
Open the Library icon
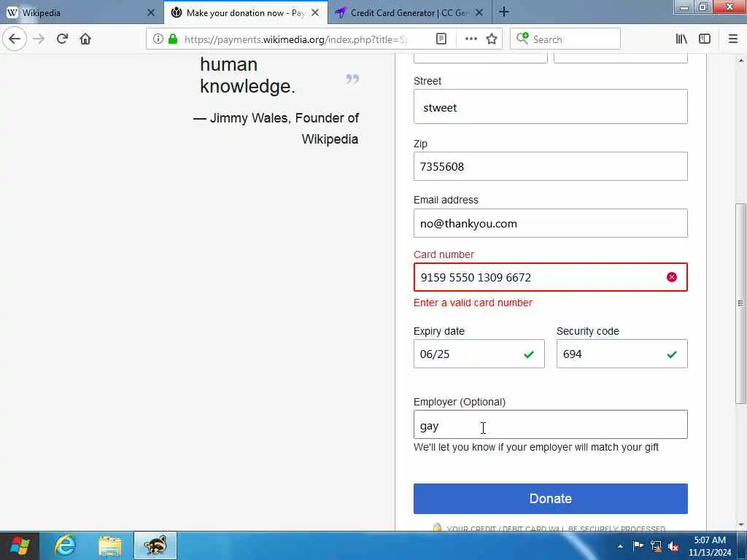point(681,39)
